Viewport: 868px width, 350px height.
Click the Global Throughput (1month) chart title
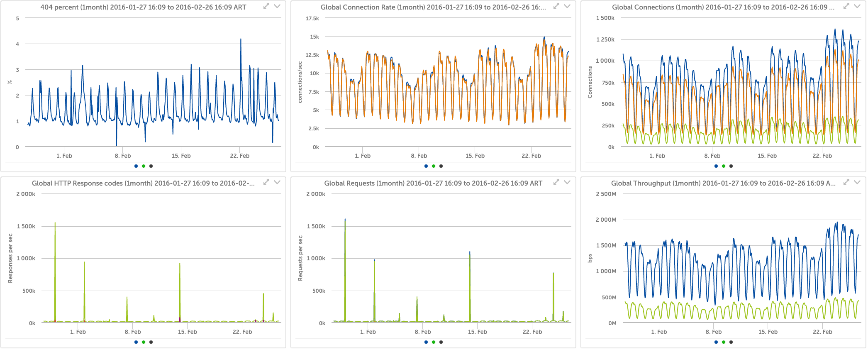723,183
